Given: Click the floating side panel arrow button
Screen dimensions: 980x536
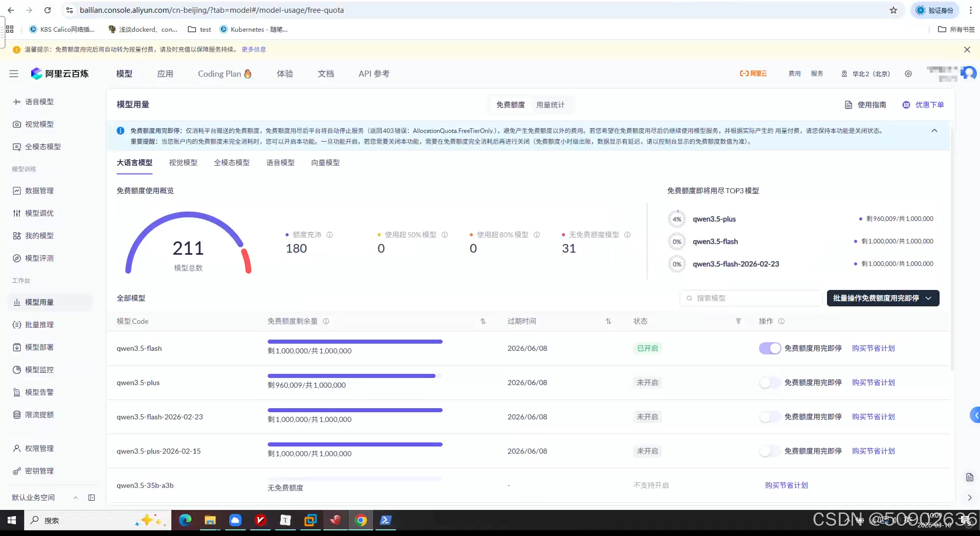Looking at the screenshot, I should pyautogui.click(x=975, y=415).
